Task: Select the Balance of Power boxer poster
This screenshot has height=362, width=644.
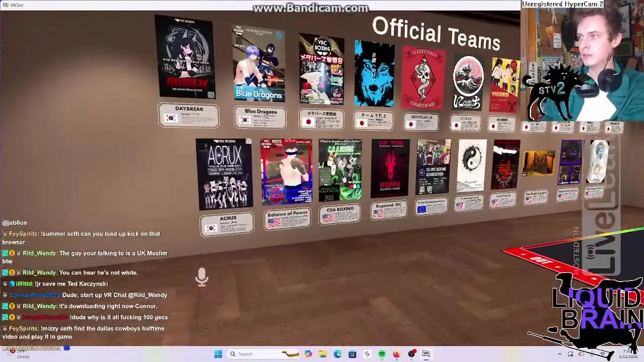Action: click(x=286, y=171)
